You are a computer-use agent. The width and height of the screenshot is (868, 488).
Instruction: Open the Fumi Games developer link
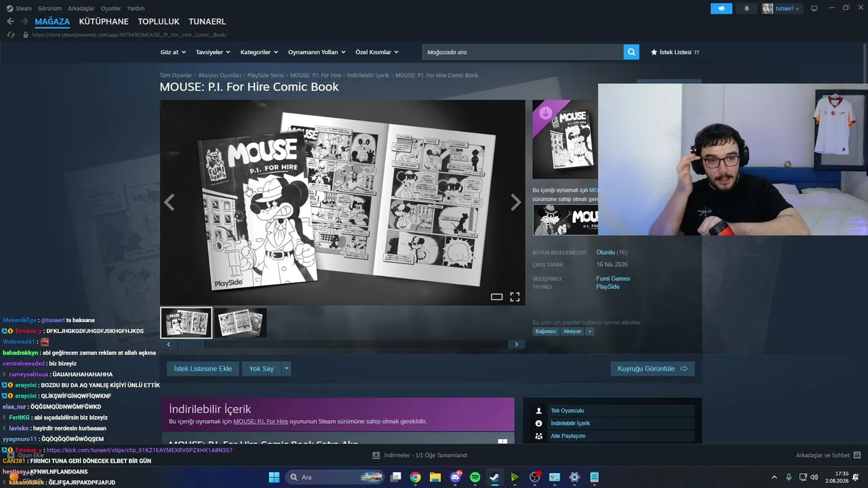[613, 279]
